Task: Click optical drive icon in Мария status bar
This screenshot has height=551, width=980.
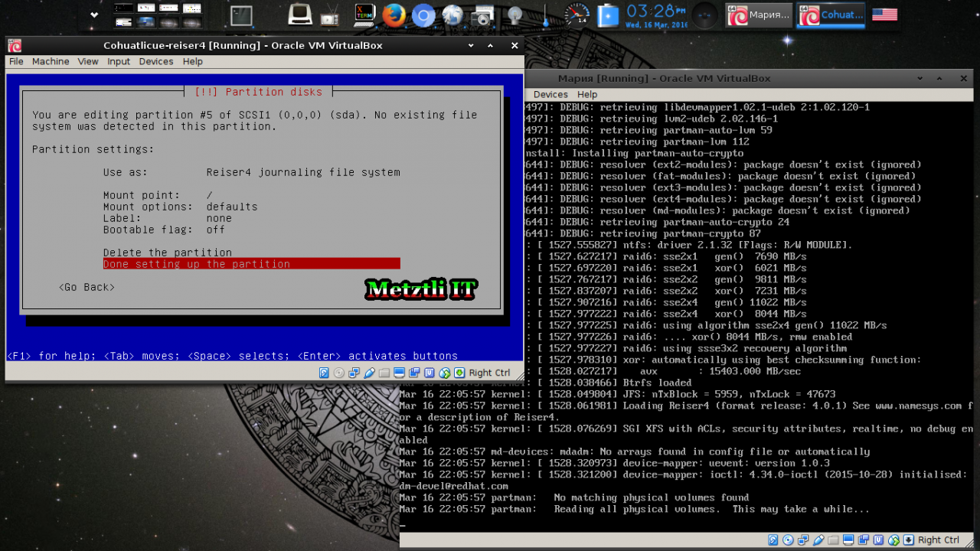Action: coord(789,540)
